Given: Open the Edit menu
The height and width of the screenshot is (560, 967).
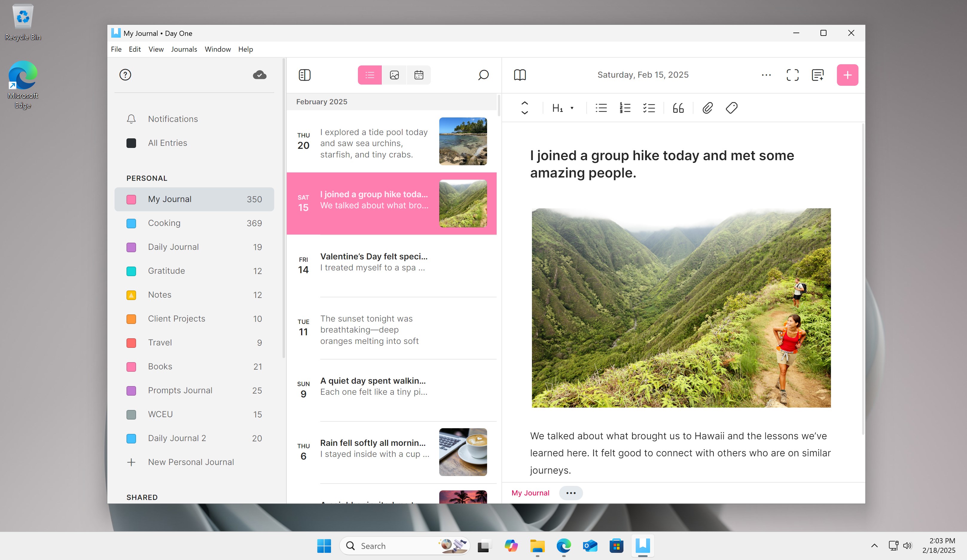Looking at the screenshot, I should pyautogui.click(x=134, y=49).
